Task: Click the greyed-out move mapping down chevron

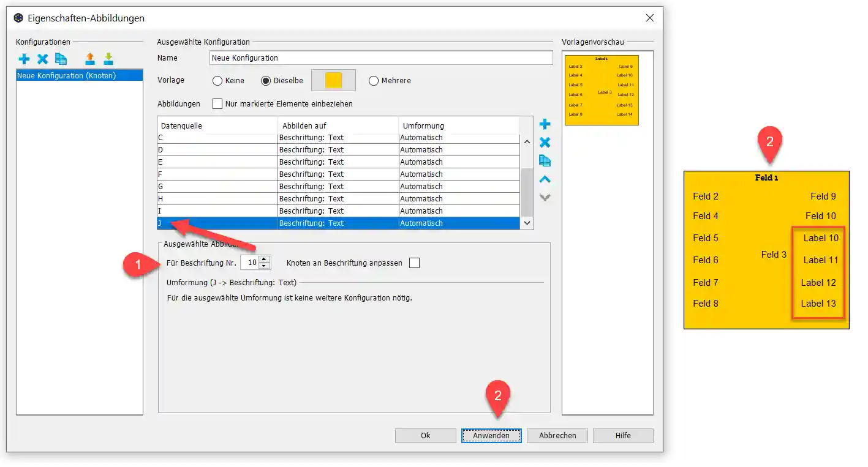Action: click(x=545, y=198)
